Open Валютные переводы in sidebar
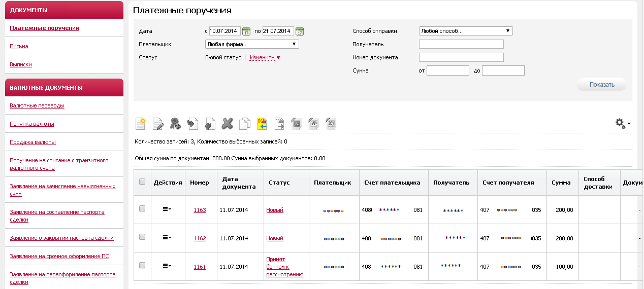 [x=37, y=105]
